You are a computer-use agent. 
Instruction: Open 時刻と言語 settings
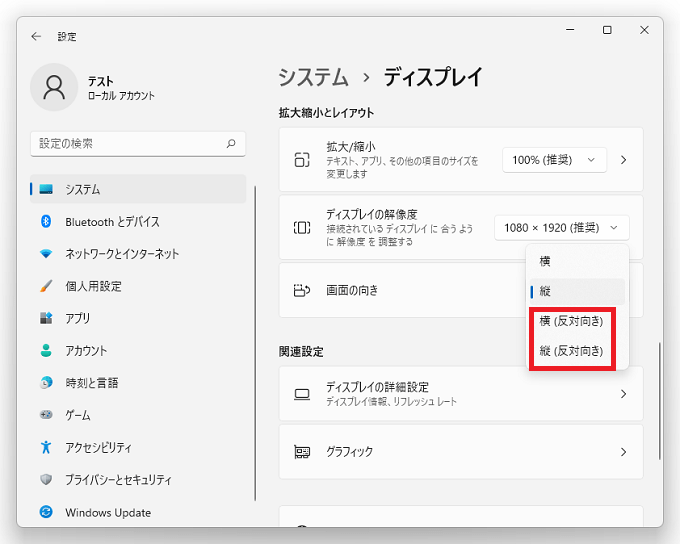pyautogui.click(x=138, y=383)
